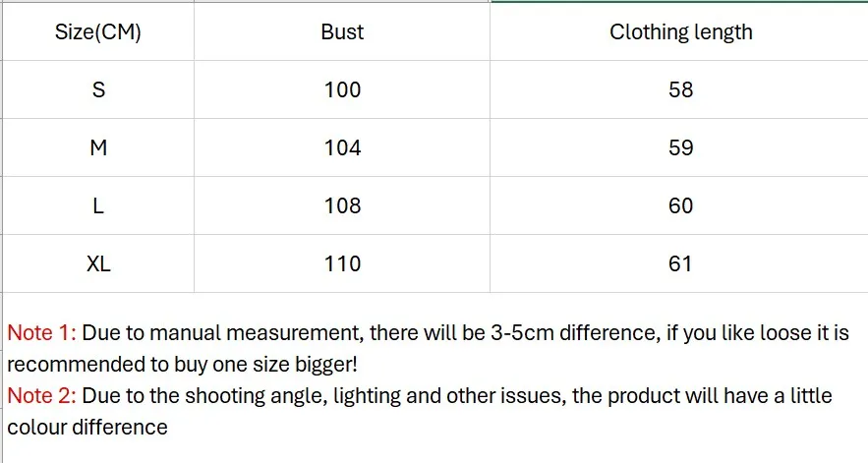Select the bust value 108 cell
This screenshot has height=463, width=868.
pos(342,206)
